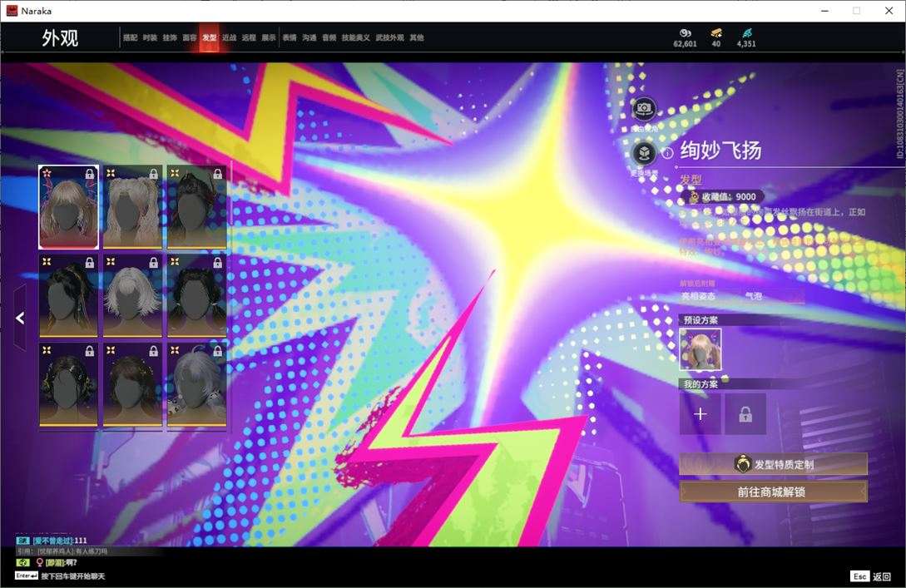Switch to the 武技外观 tab
Image resolution: width=906 pixels, height=588 pixels.
click(x=390, y=37)
